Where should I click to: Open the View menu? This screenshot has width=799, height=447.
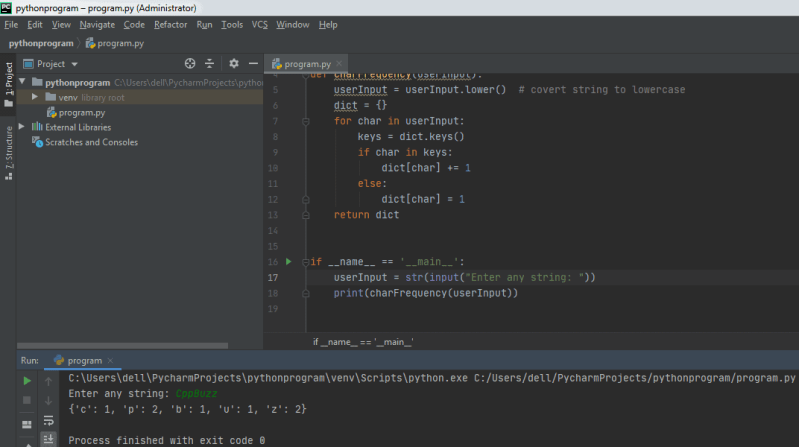point(61,24)
